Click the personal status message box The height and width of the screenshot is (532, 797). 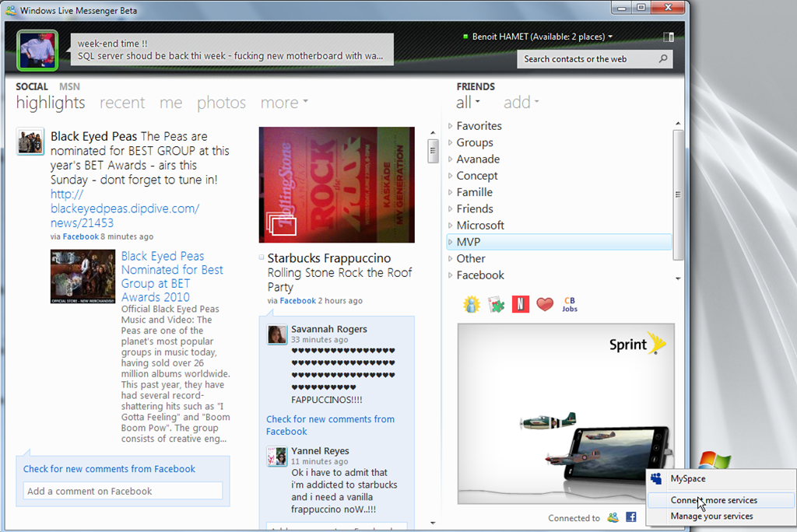[232, 49]
